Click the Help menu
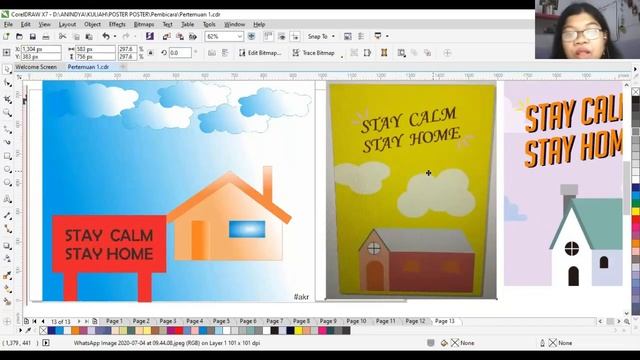Screen dimensions: 640x360 (259, 24)
